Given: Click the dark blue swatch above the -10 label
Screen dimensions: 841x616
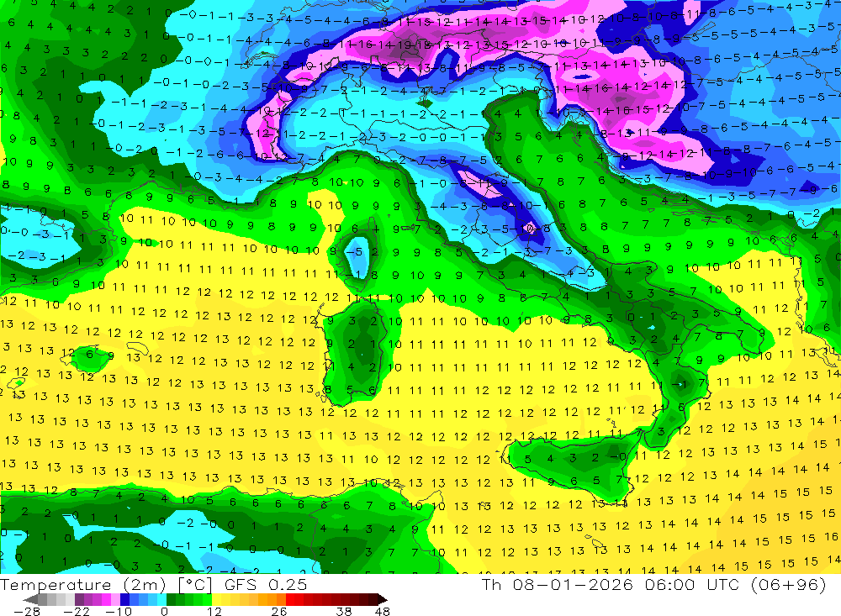Looking at the screenshot, I should coord(124,599).
